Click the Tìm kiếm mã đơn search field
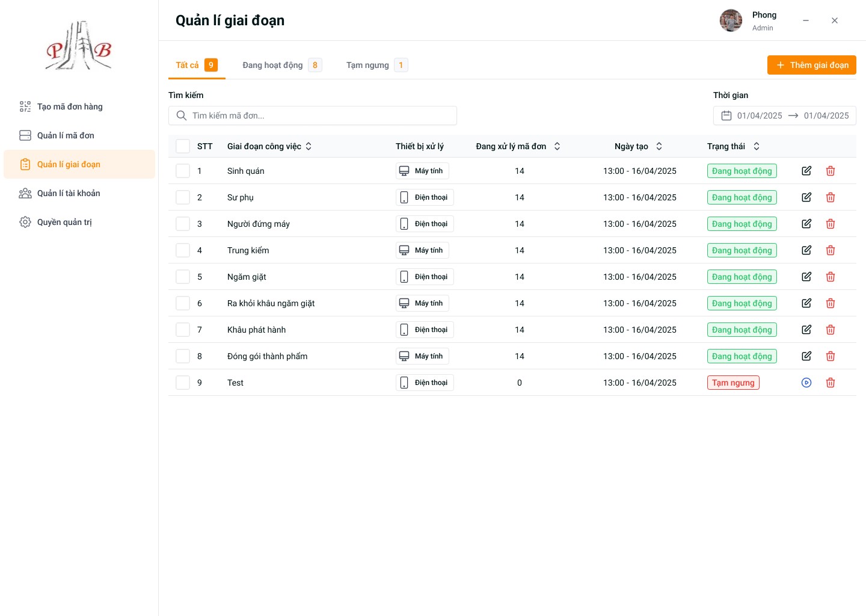 [313, 115]
